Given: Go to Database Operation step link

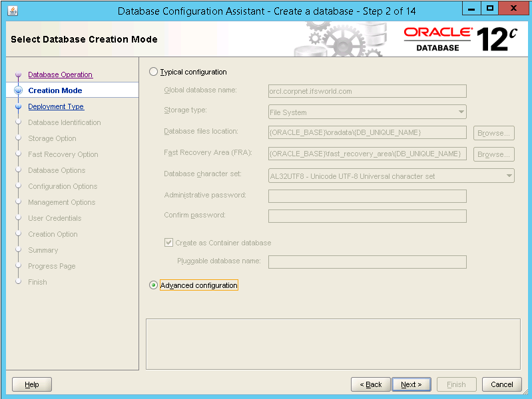Looking at the screenshot, I should 60,74.
